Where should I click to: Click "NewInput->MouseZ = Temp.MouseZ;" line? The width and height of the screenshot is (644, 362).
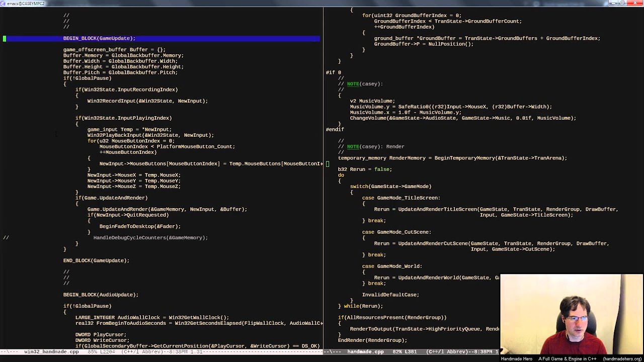tap(134, 187)
